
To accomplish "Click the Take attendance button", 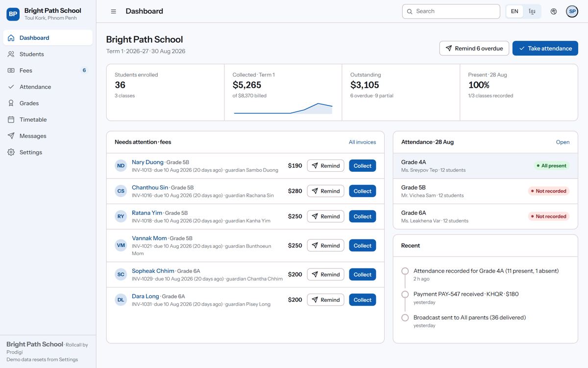I will [545, 49].
